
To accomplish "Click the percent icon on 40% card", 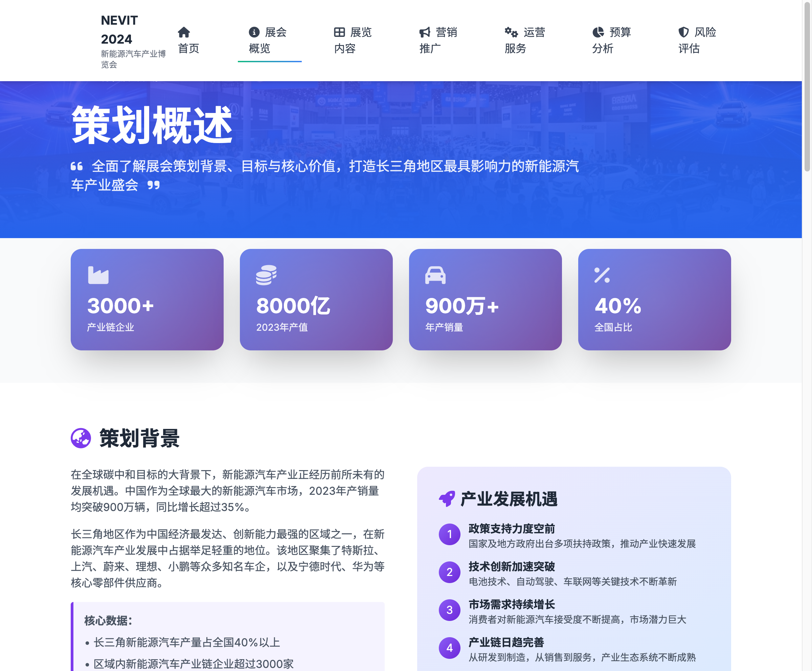I will 602,275.
